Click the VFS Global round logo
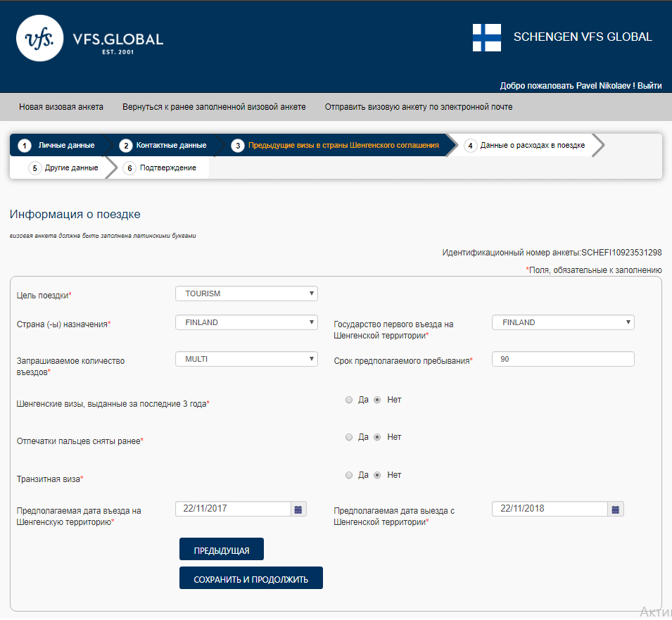The height and width of the screenshot is (620, 672). click(40, 38)
